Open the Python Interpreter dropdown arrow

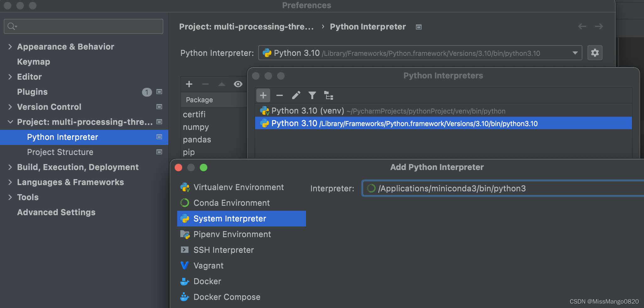575,53
